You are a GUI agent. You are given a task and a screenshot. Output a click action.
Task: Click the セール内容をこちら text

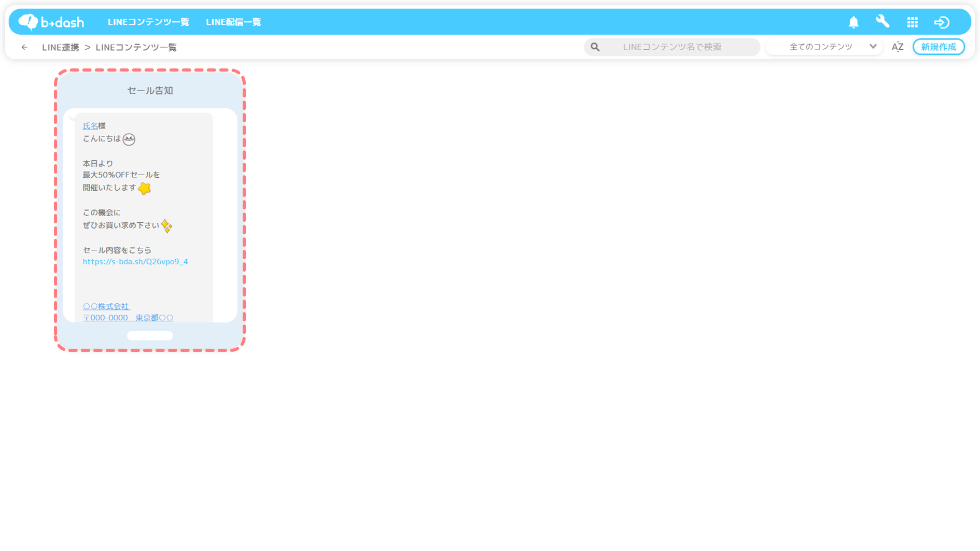tap(117, 250)
